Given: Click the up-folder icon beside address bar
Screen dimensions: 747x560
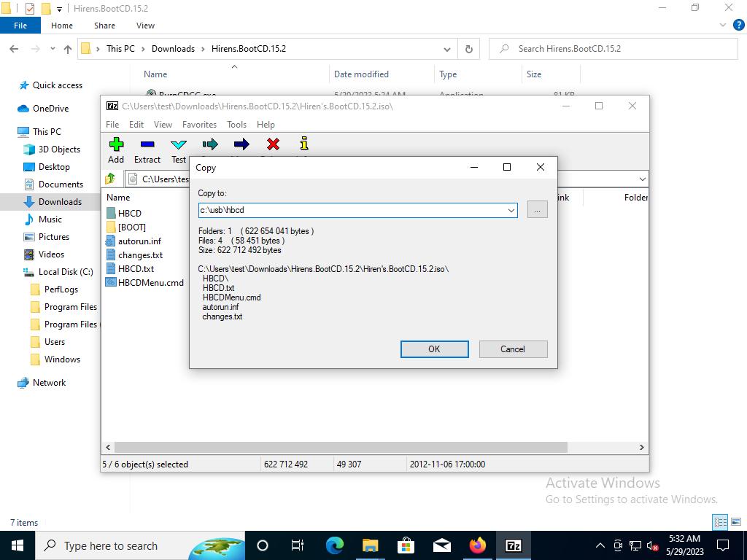Looking at the screenshot, I should click(110, 179).
